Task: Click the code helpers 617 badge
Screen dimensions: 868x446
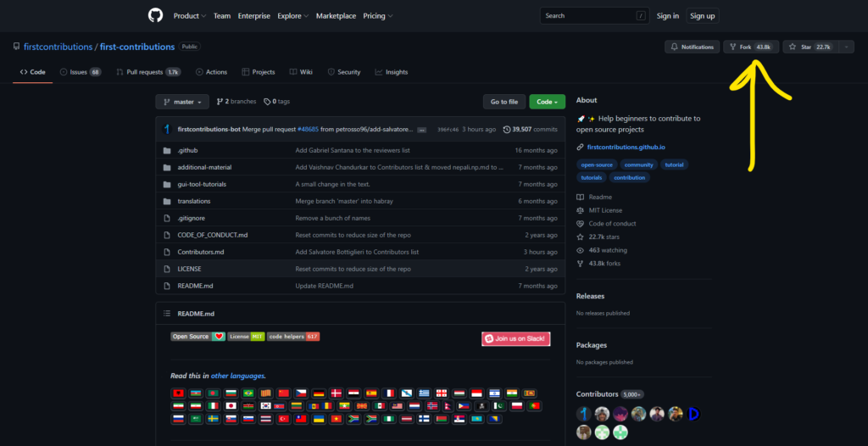Action: pos(293,337)
